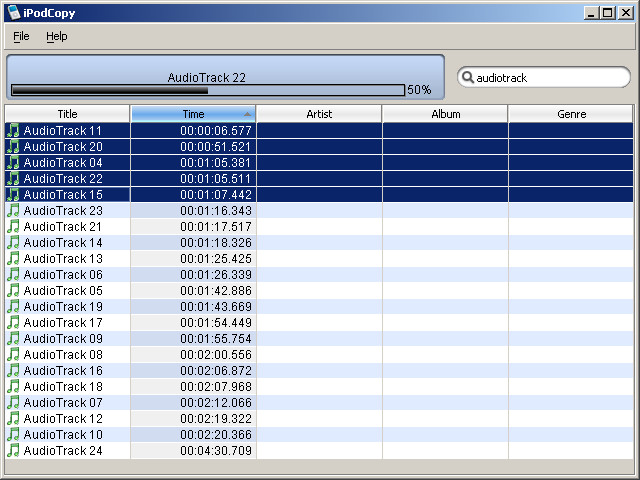The width and height of the screenshot is (640, 480).
Task: Click the music note icon for AudioTrack 10
Action: pos(13,434)
